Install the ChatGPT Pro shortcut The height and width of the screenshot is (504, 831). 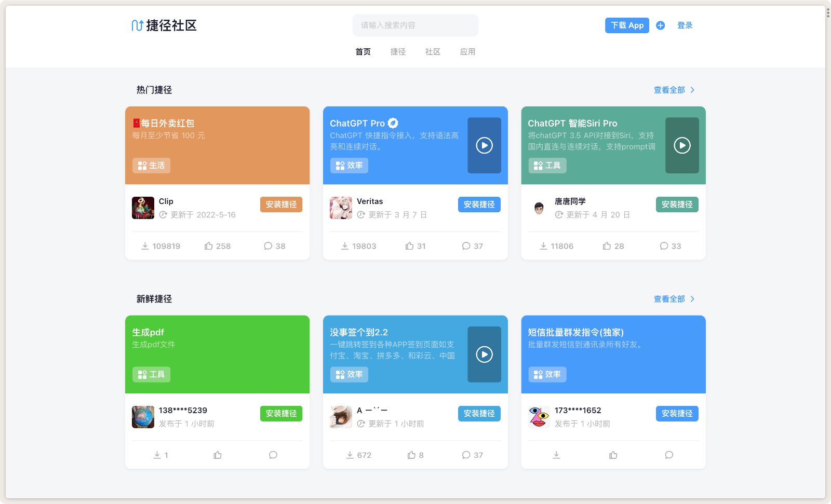[x=479, y=205]
